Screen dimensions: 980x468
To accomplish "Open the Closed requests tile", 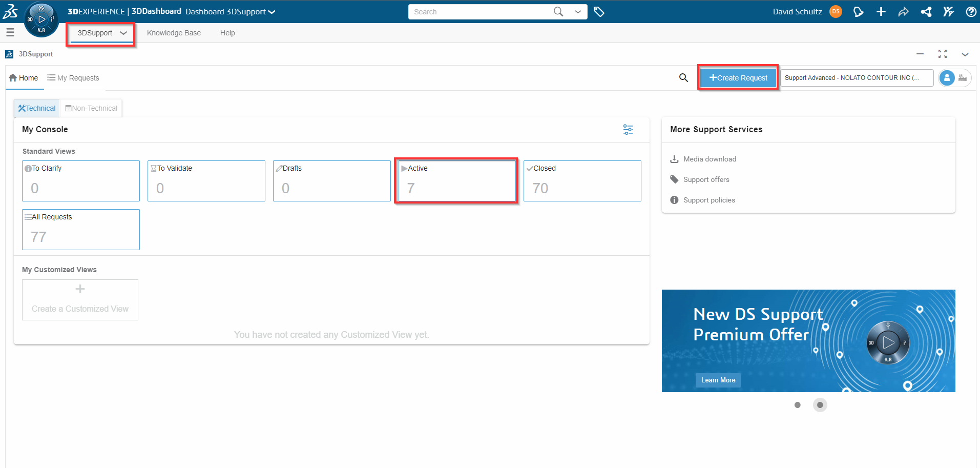I will 582,181.
